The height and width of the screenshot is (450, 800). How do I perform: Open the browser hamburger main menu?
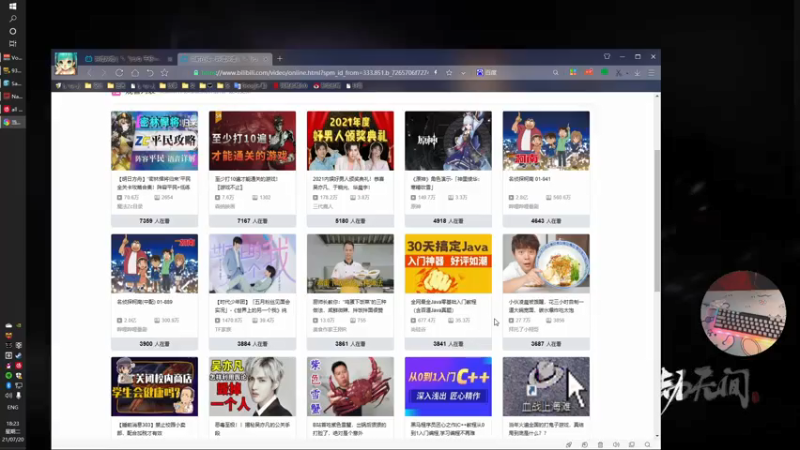coord(652,73)
